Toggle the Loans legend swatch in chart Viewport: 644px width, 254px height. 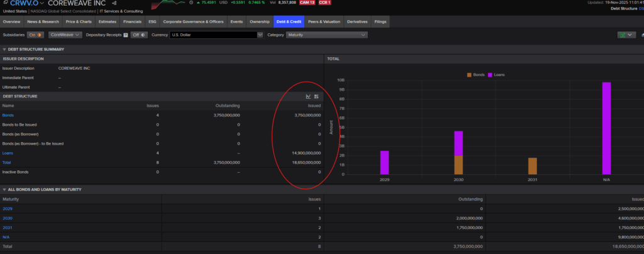(x=489, y=75)
